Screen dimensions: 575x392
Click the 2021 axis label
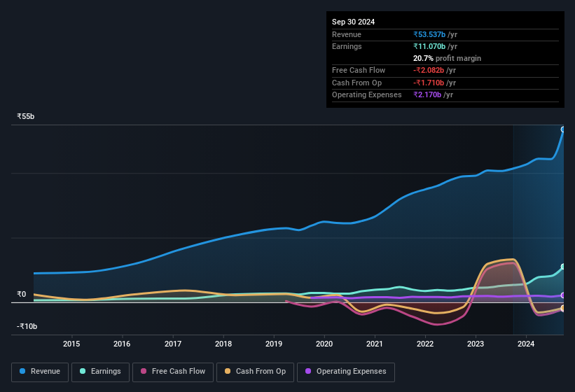(375, 344)
